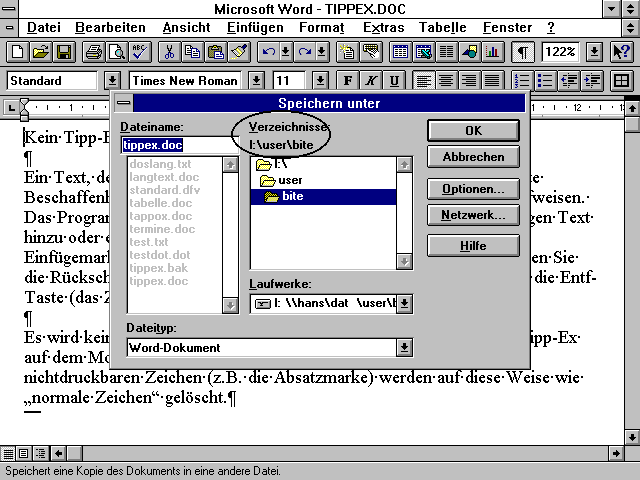Click the AutoFormat icon

click(347, 52)
